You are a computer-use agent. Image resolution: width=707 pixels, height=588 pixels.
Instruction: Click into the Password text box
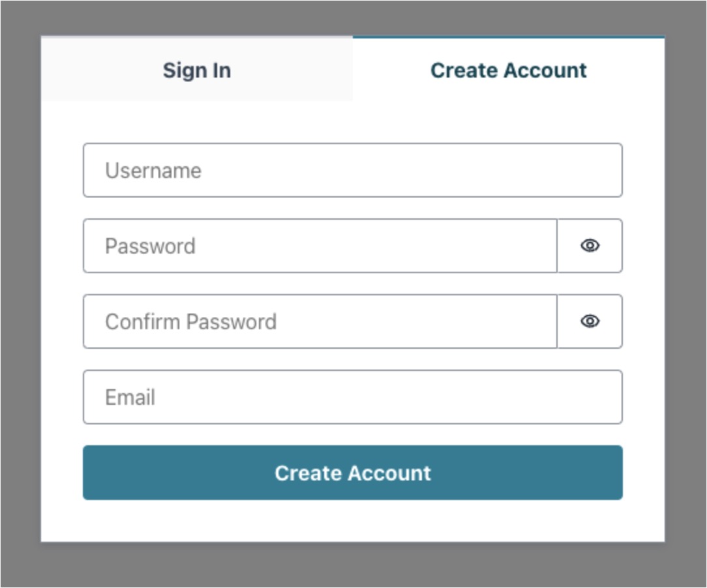320,246
